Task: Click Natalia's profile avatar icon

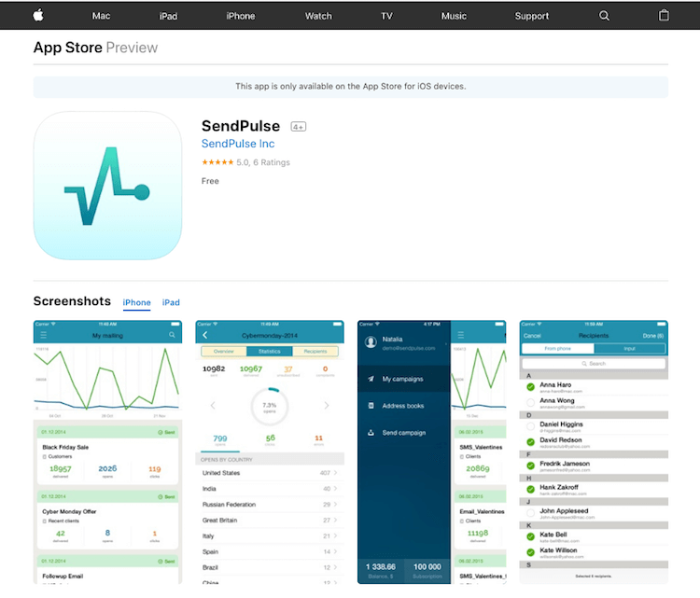Action: (x=371, y=342)
